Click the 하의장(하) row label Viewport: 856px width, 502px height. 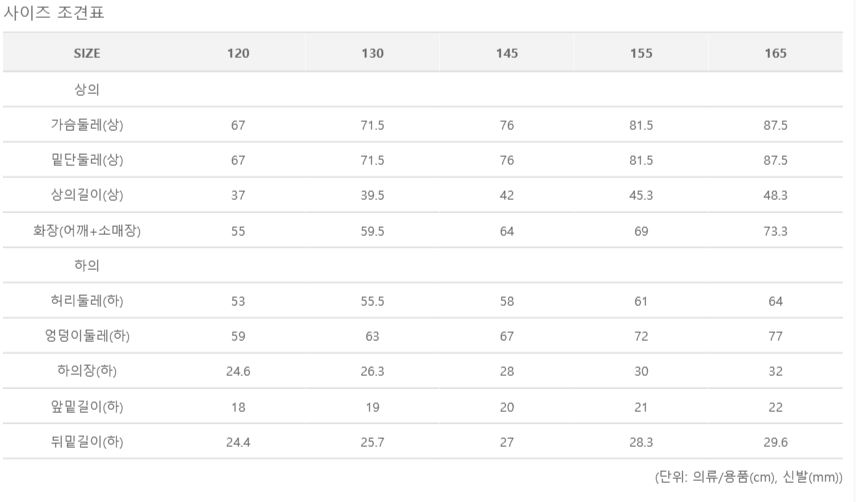(x=87, y=371)
